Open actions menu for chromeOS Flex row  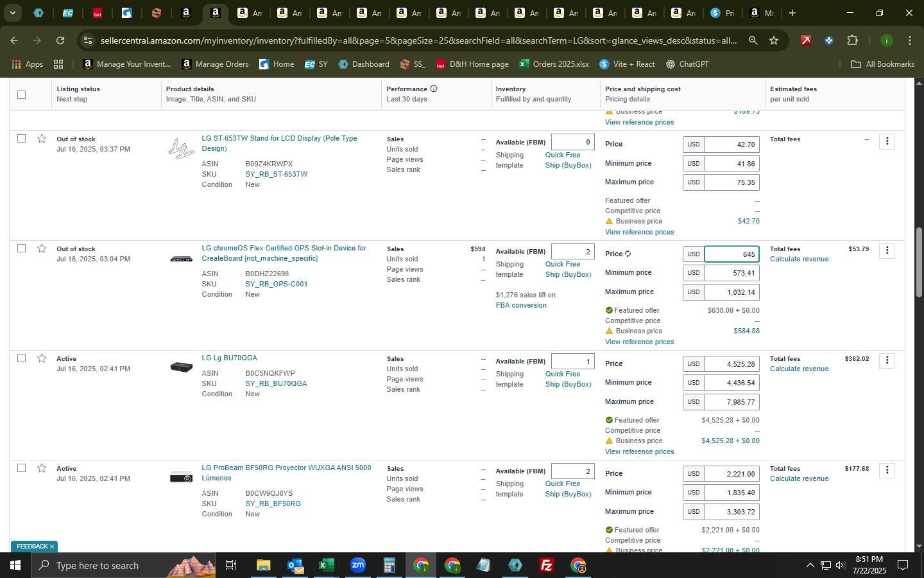tap(887, 250)
